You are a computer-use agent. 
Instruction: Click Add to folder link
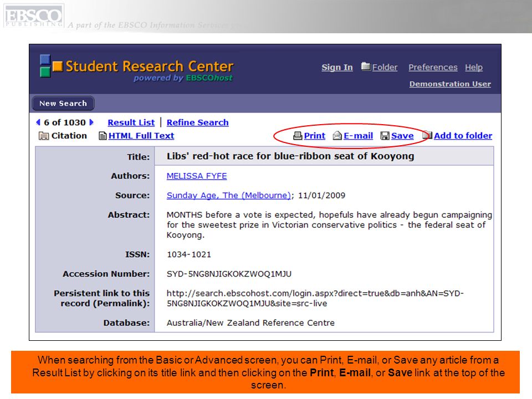463,136
